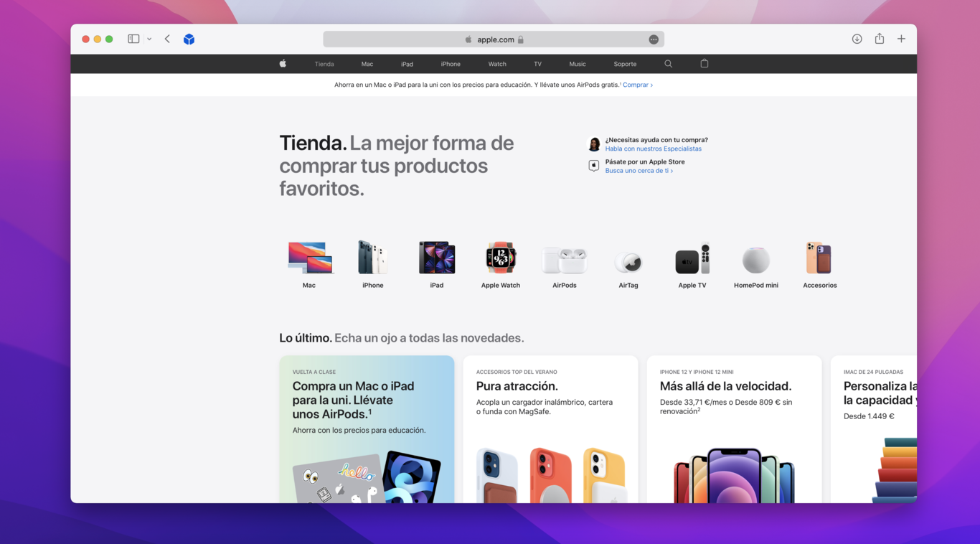
Task: Open the shopping bag icon
Action: click(x=705, y=64)
